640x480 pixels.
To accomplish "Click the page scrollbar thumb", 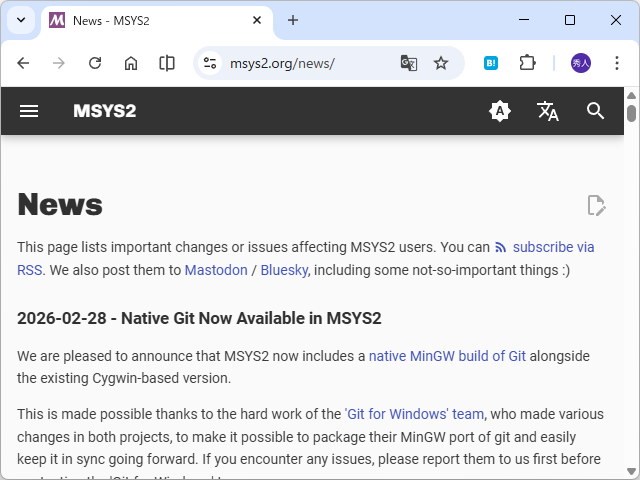I will pos(631,113).
